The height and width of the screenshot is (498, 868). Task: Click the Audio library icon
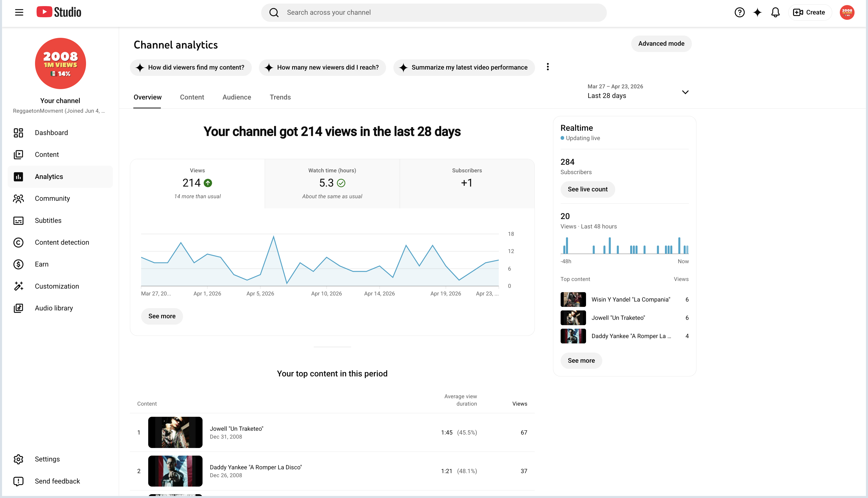pos(19,308)
